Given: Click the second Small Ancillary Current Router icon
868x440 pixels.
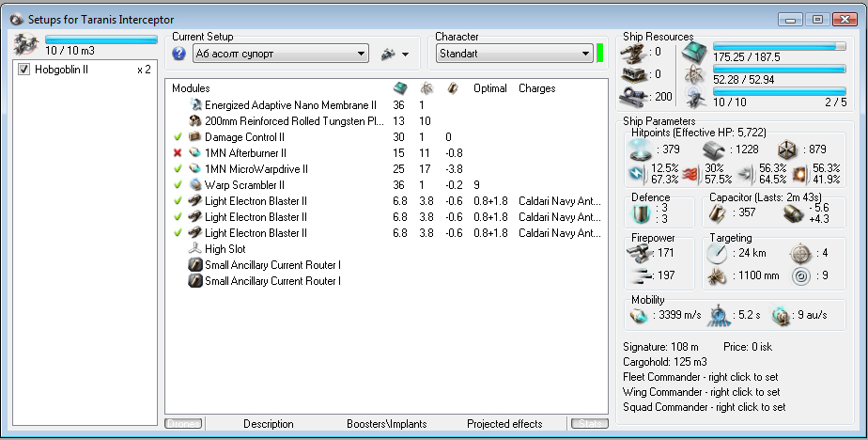Looking at the screenshot, I should tap(194, 281).
